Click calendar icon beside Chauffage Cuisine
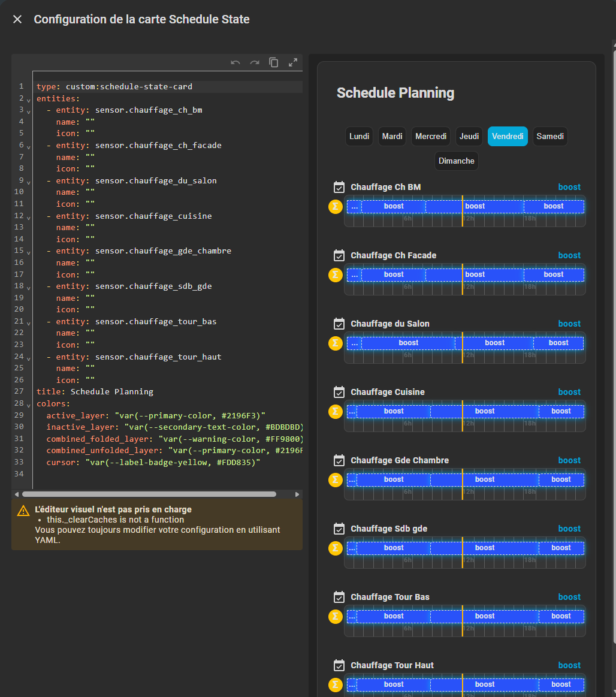 click(339, 392)
